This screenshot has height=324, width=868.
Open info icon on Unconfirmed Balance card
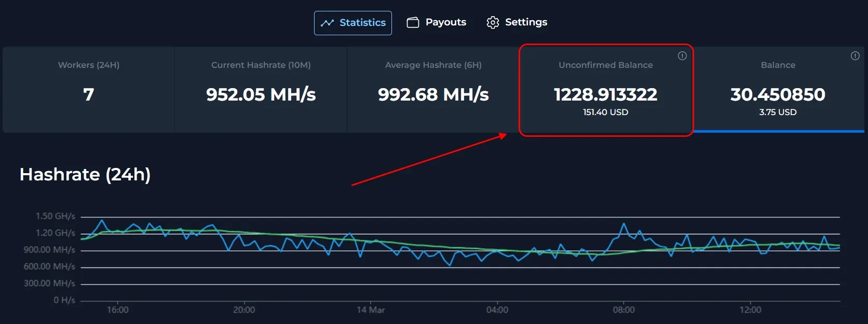point(682,56)
